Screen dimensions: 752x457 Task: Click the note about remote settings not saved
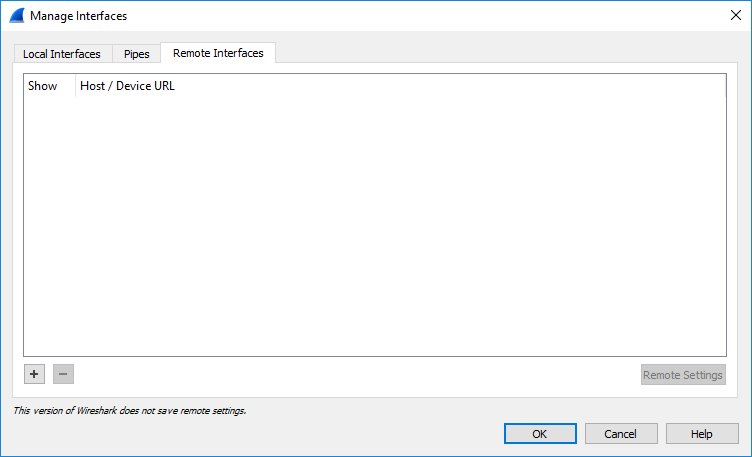point(129,410)
